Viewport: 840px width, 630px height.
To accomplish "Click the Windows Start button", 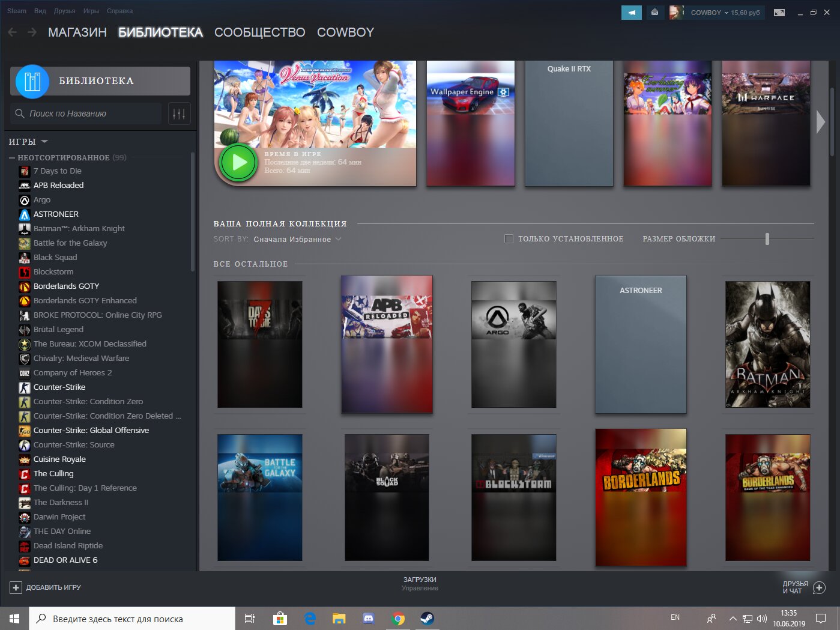I will [14, 618].
